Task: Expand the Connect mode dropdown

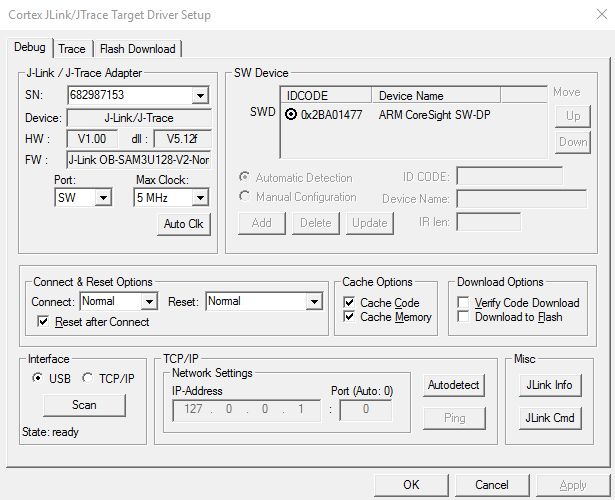Action: click(149, 302)
